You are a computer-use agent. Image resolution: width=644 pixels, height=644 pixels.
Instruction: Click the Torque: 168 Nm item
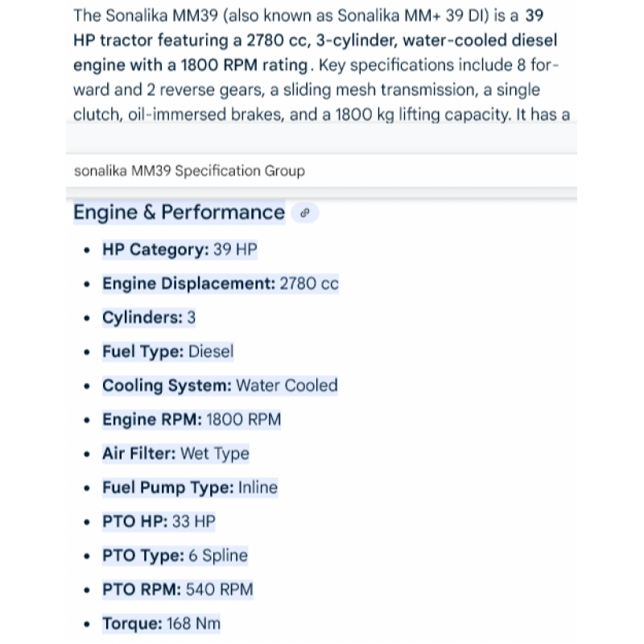coord(161,623)
